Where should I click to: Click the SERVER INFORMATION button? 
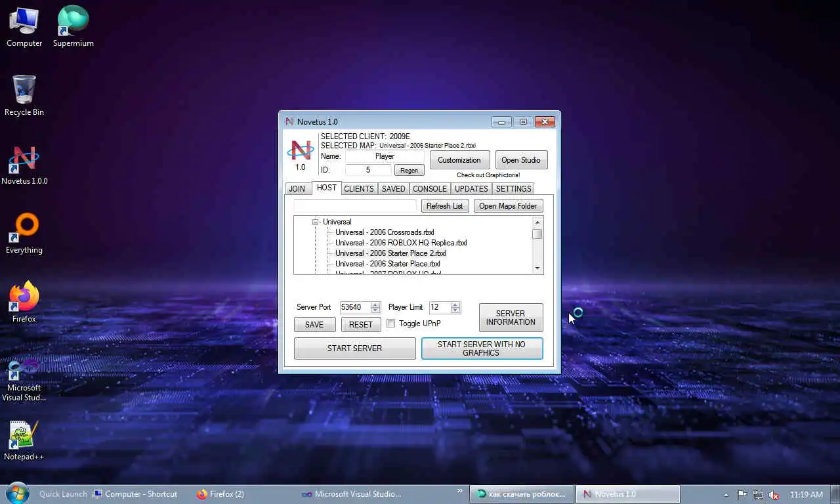click(511, 318)
